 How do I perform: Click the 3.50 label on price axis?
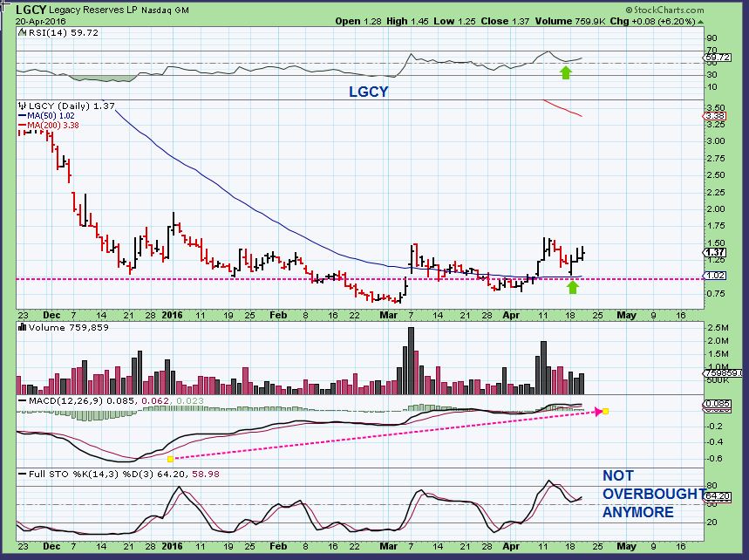coord(715,107)
